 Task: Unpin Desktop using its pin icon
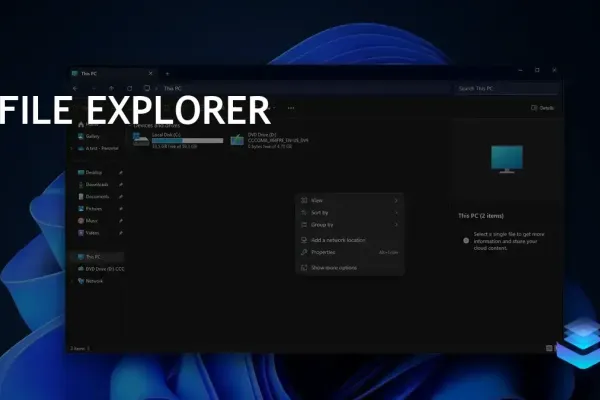point(121,173)
